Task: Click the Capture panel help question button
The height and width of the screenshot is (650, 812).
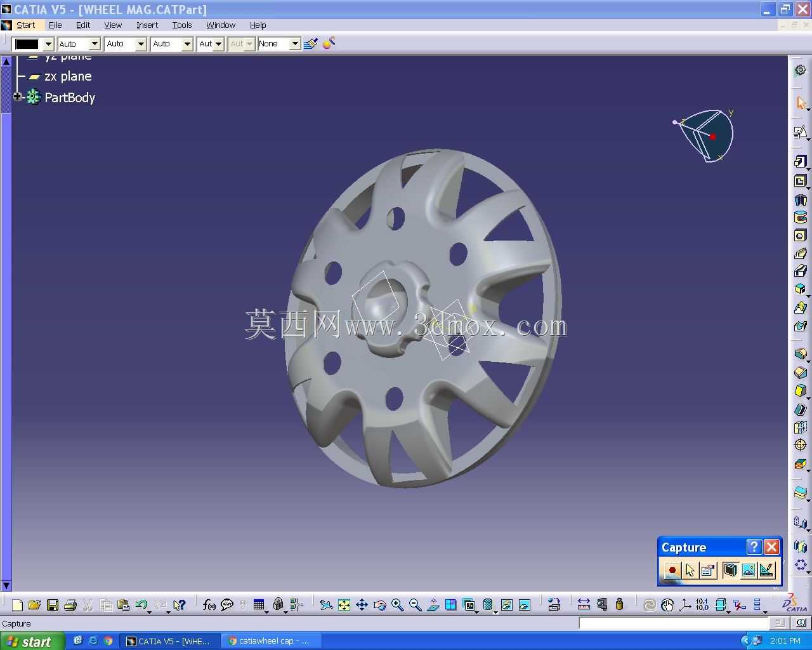Action: 754,547
